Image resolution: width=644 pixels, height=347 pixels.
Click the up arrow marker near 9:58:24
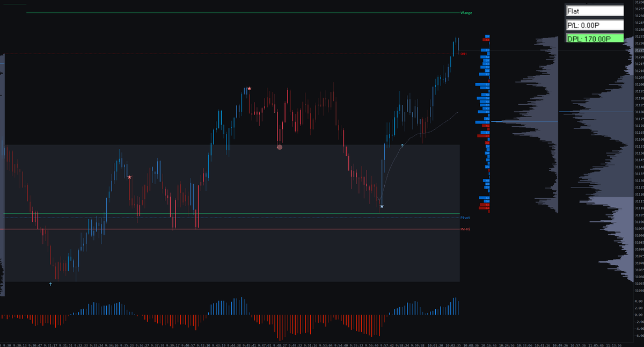point(402,146)
